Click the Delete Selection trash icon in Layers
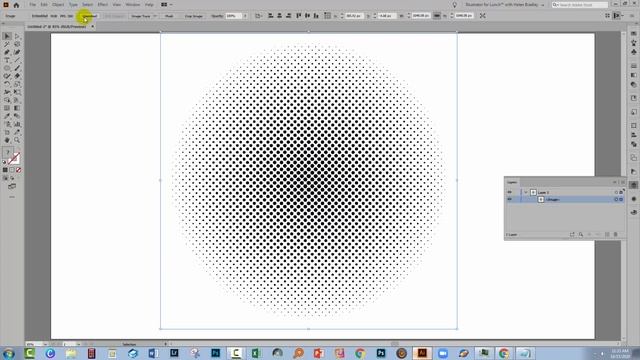Viewport: 640px width, 360px height. pyautogui.click(x=616, y=235)
